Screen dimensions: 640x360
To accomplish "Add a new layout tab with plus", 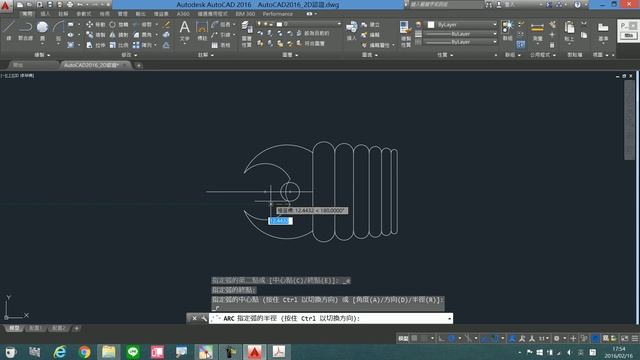I will coord(76,328).
